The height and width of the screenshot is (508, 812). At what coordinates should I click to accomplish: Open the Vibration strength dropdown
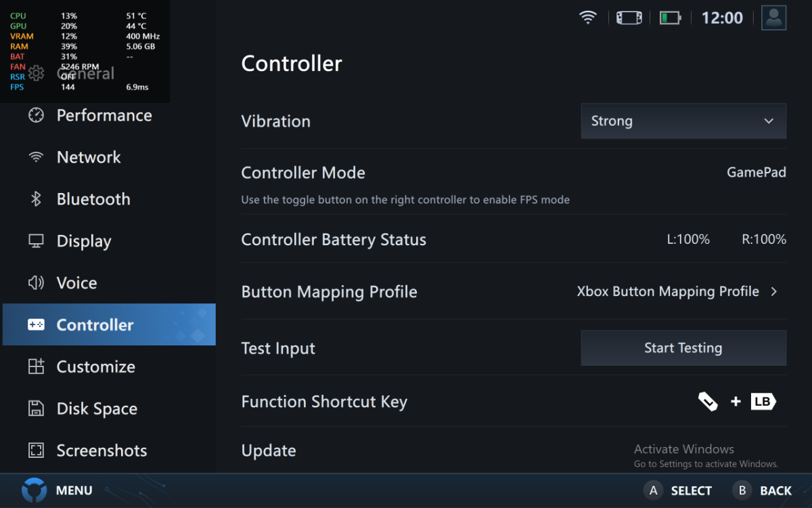pyautogui.click(x=683, y=121)
